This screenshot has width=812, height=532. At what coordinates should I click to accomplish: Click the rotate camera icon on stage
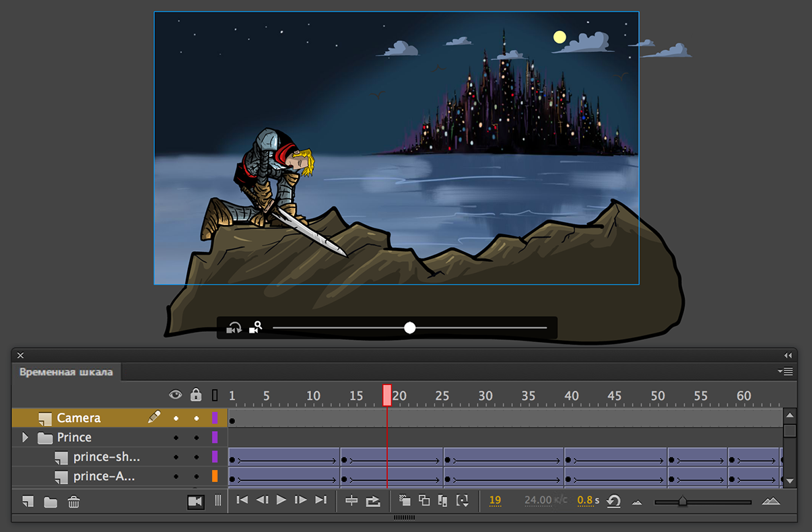click(234, 328)
